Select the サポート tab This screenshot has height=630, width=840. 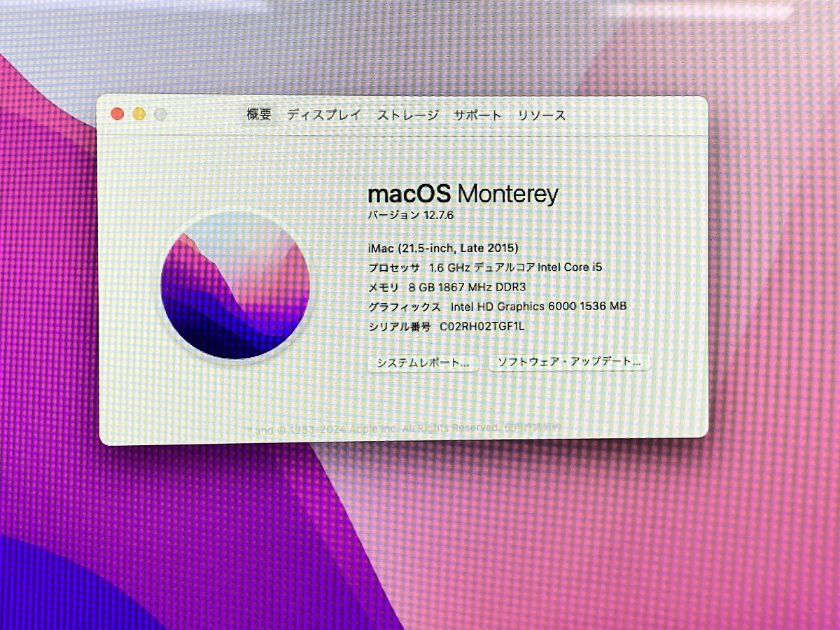pos(477,115)
